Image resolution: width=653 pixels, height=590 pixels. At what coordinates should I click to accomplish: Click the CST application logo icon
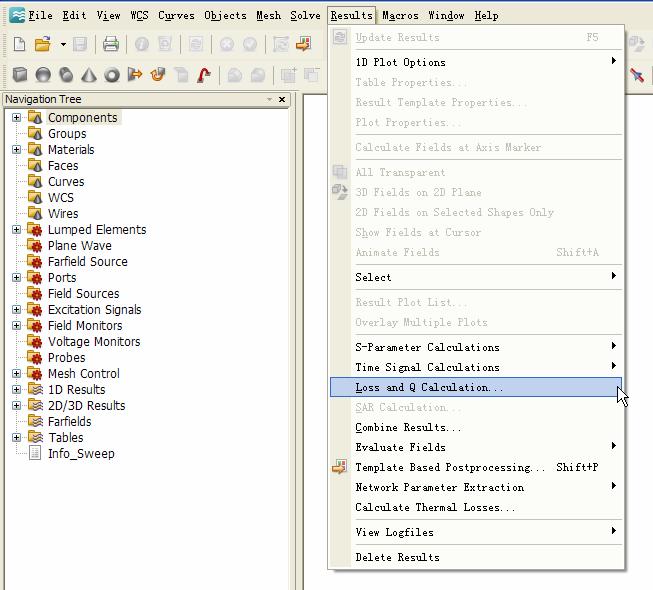[x=17, y=15]
